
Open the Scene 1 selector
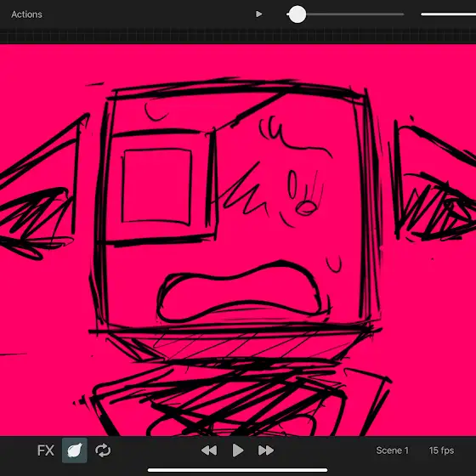[x=392, y=450]
